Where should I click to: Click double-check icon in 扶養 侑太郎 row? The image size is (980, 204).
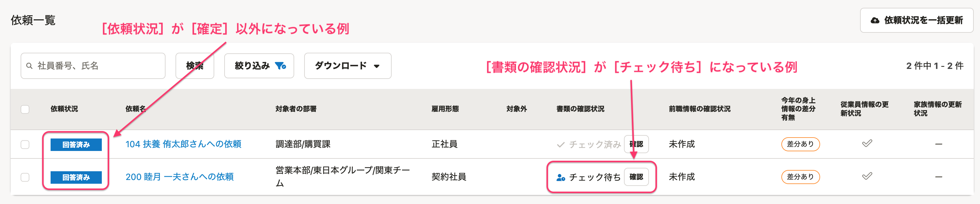867,143
